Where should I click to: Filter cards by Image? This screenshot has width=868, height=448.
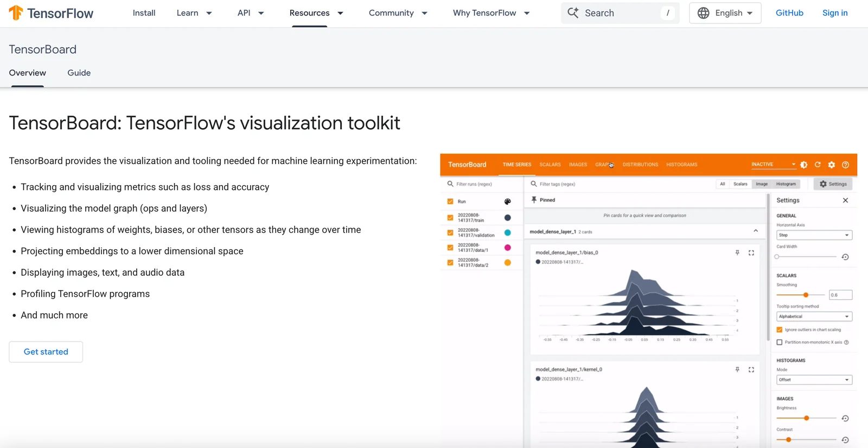coord(762,184)
